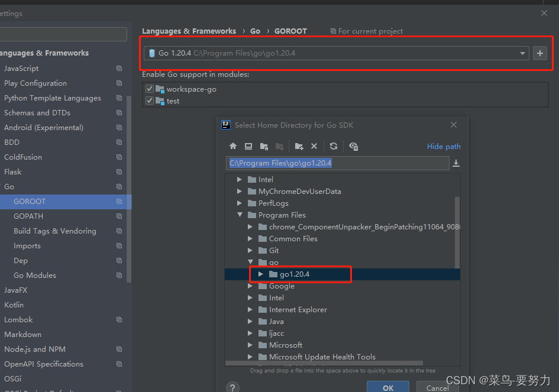
Task: Select the Desktop shortcut icon in SDK dialog
Action: pos(248,146)
